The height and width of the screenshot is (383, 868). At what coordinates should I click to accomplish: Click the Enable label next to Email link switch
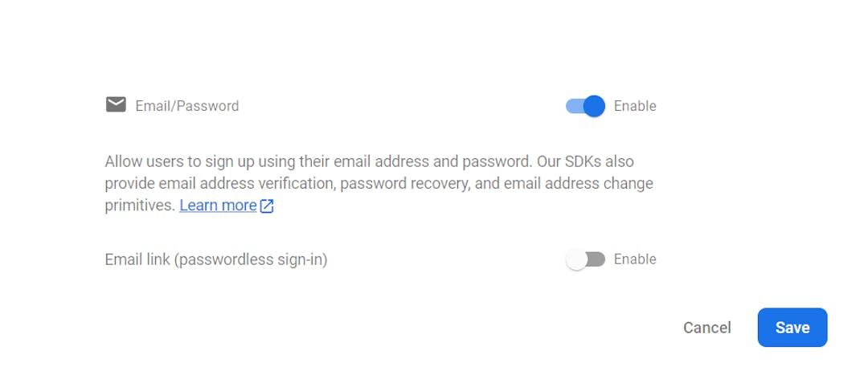[635, 259]
